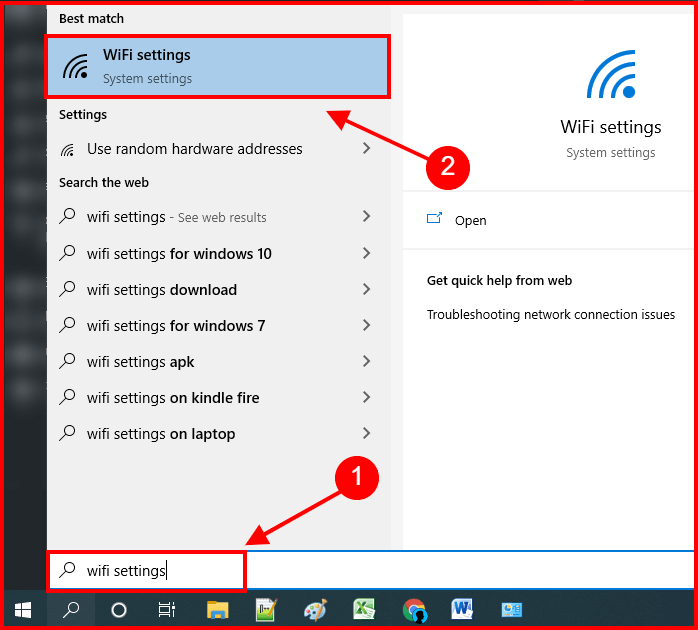The width and height of the screenshot is (698, 630).
Task: Click Open in the preview pane
Action: [471, 220]
